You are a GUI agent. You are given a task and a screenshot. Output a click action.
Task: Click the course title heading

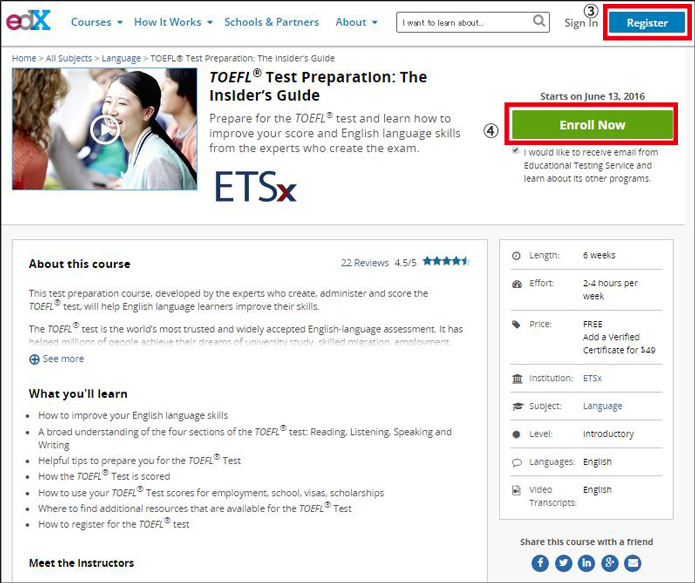coord(318,86)
